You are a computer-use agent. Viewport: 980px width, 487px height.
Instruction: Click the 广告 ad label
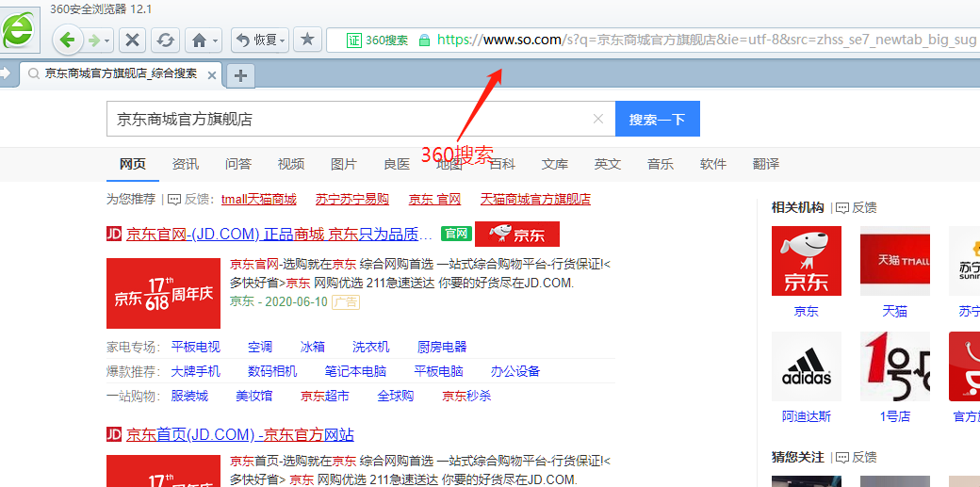(346, 302)
